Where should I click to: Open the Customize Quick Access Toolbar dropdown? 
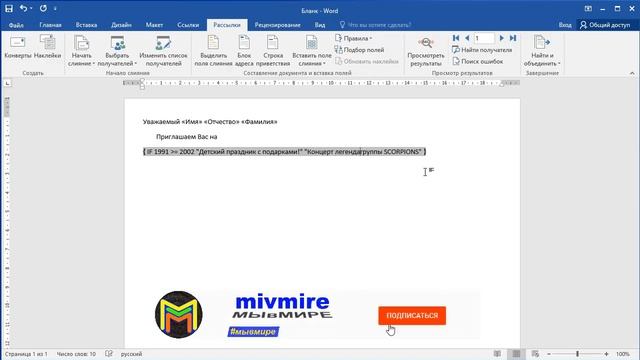(x=55, y=9)
